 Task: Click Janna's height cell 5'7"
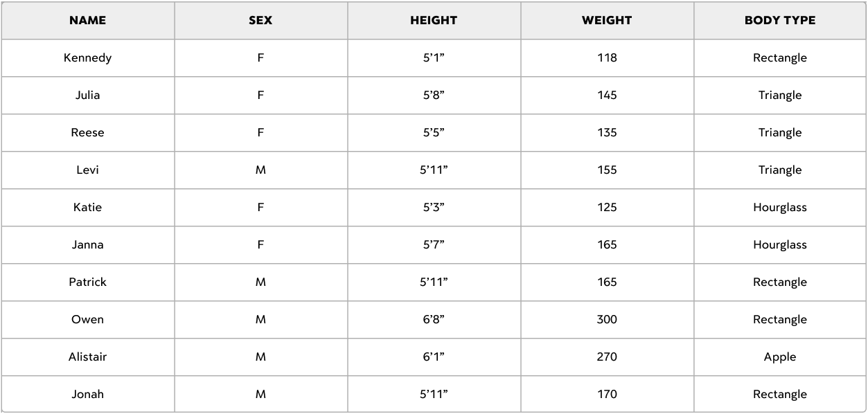pyautogui.click(x=434, y=245)
